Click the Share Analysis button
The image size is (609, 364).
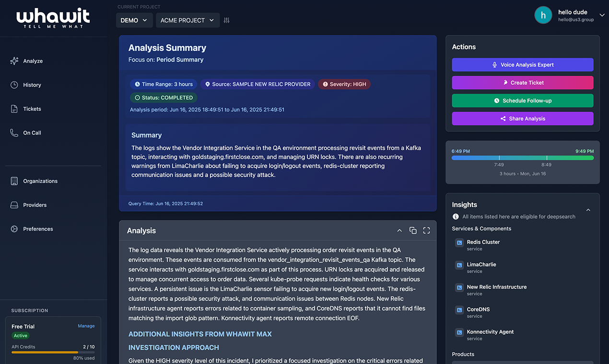[x=523, y=119]
